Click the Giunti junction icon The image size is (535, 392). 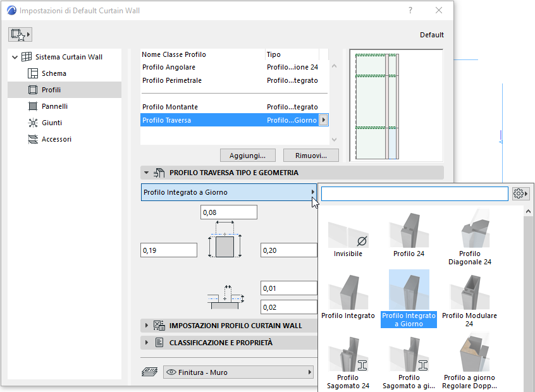[x=33, y=123]
